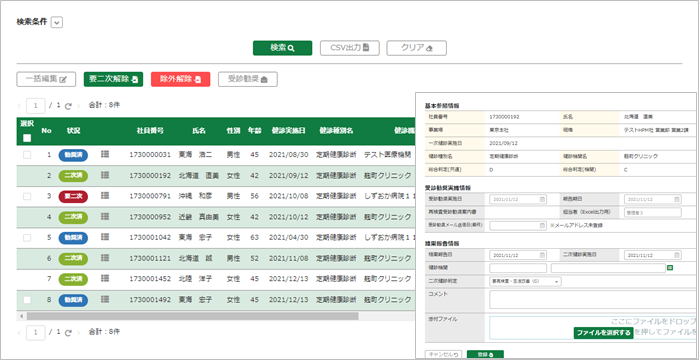Sort by 社員番号 column header
Image resolution: width=699 pixels, height=360 pixels.
pyautogui.click(x=150, y=131)
